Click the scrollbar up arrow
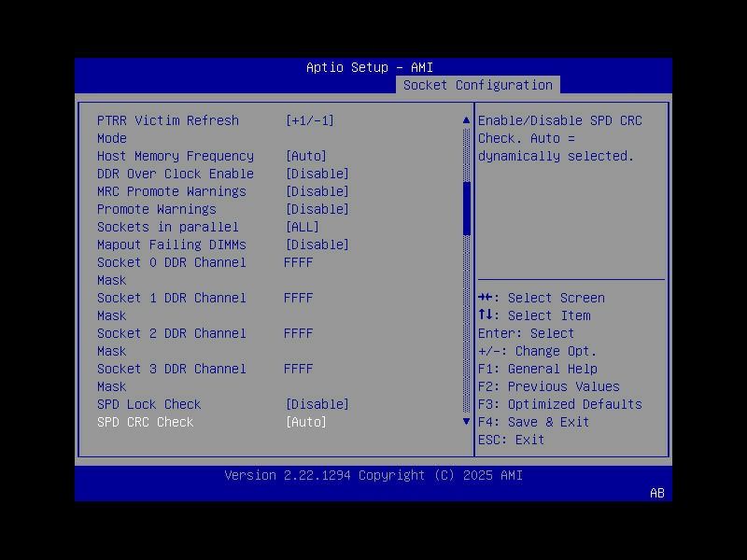The height and width of the screenshot is (560, 747). pyautogui.click(x=465, y=119)
